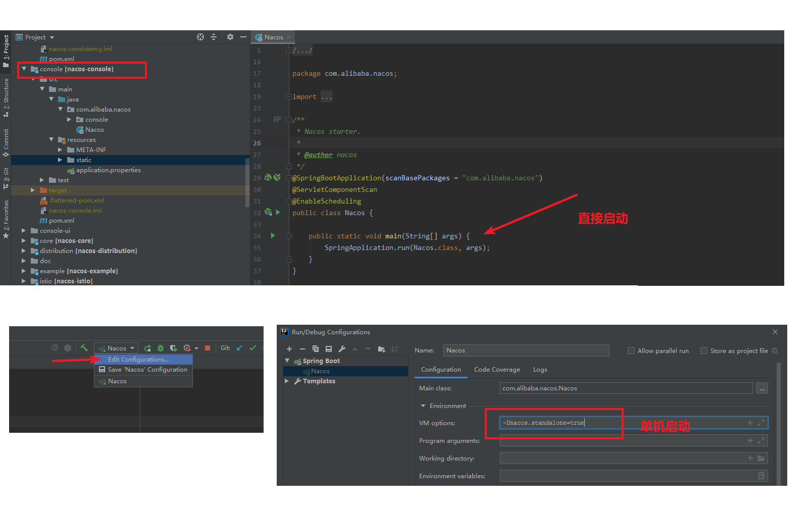
Task: Select the Nacos configuration under Spring Boot
Action: point(345,371)
